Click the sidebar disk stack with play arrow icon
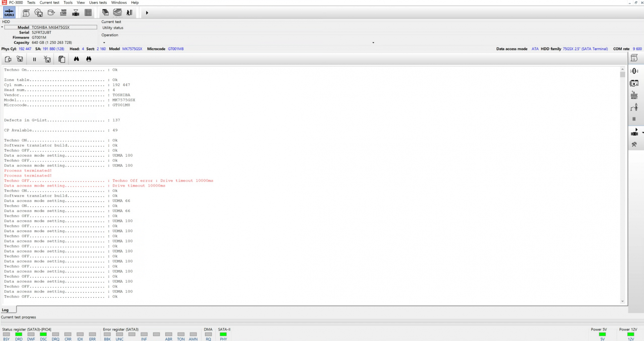This screenshot has height=341, width=644. (634, 132)
